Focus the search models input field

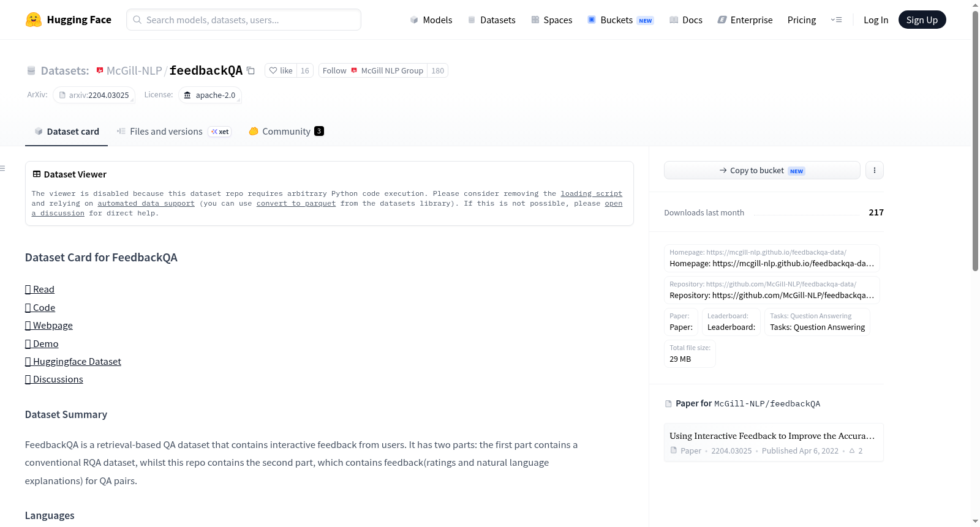click(244, 20)
